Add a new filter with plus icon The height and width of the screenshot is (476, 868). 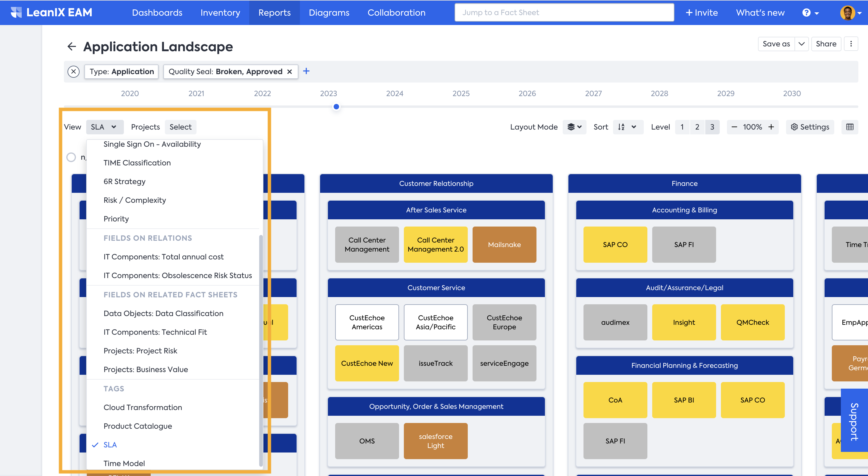tap(306, 71)
